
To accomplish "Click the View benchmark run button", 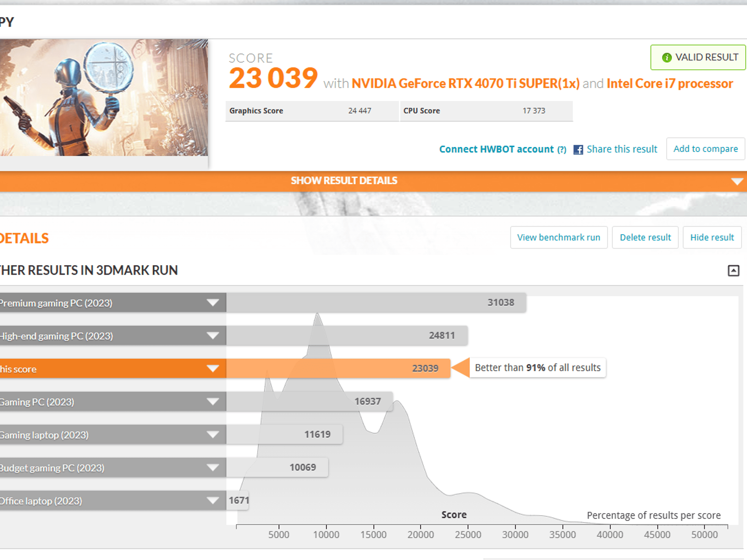I will 559,237.
